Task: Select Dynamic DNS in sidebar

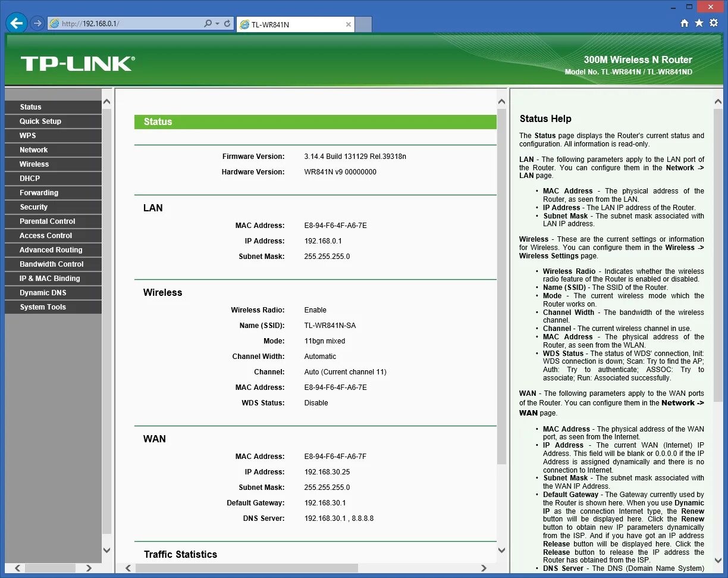Action: tap(53, 293)
